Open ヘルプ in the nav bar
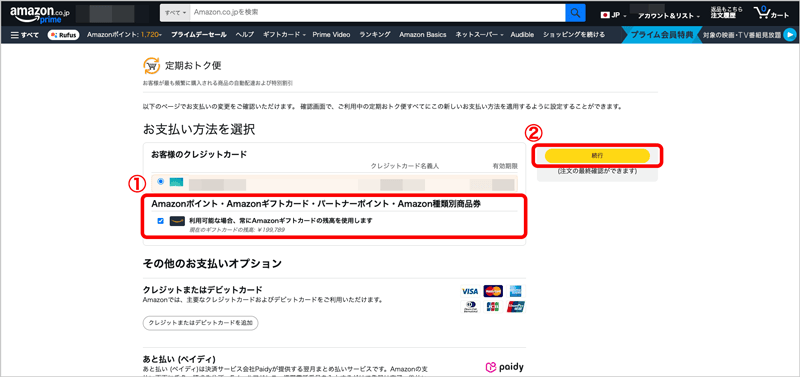The width and height of the screenshot is (800, 377). [x=245, y=35]
